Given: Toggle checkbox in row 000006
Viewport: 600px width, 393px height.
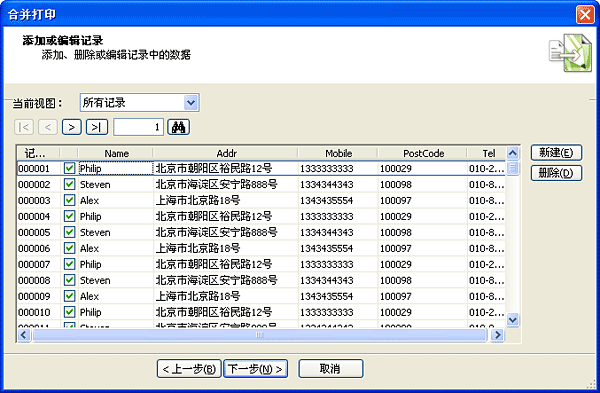Looking at the screenshot, I should [x=69, y=248].
